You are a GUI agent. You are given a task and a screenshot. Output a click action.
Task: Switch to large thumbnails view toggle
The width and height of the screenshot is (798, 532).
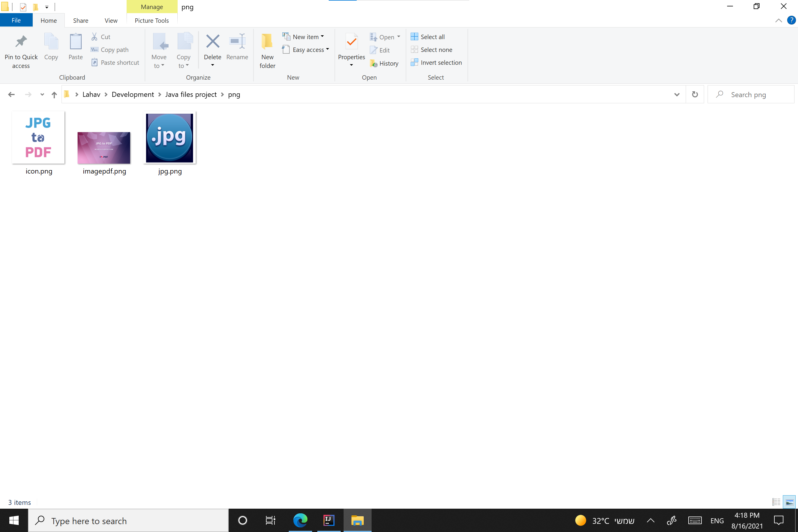coord(790,502)
